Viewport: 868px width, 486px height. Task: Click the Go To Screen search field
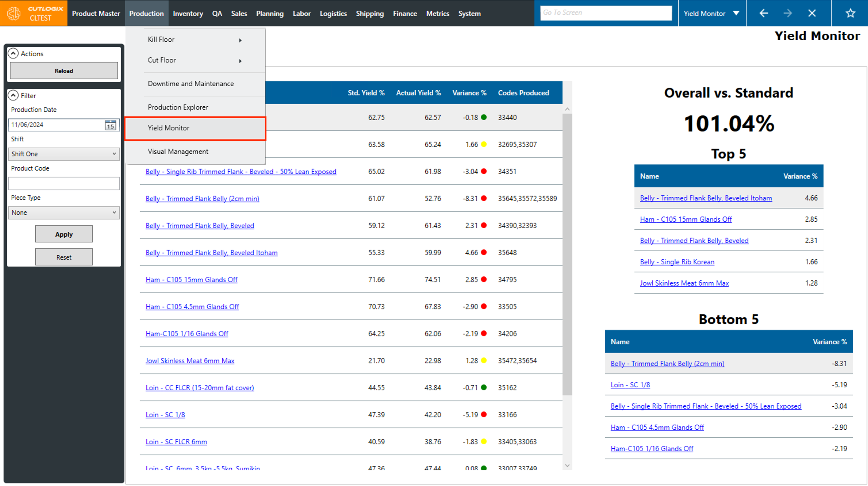point(605,13)
